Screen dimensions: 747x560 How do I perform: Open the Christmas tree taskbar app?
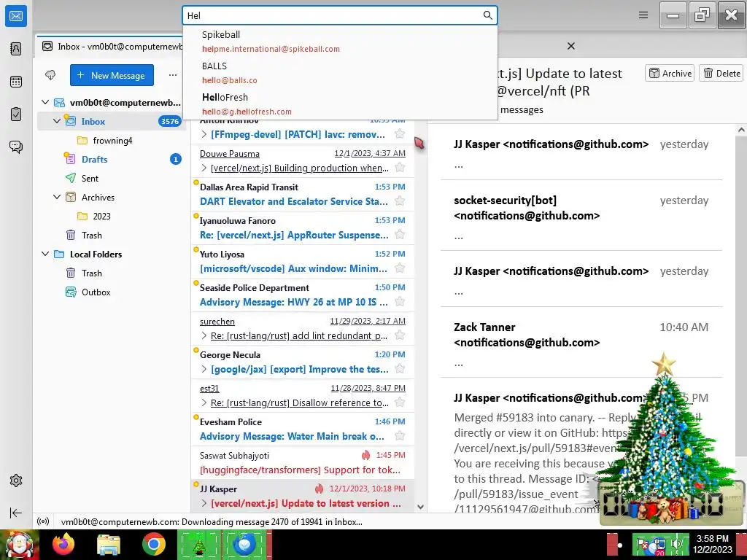198,544
